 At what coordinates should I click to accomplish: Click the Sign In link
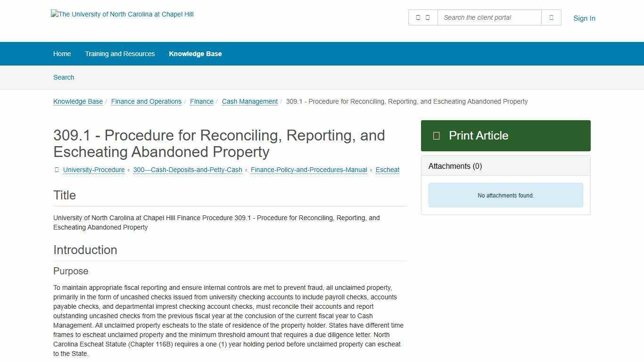(584, 18)
